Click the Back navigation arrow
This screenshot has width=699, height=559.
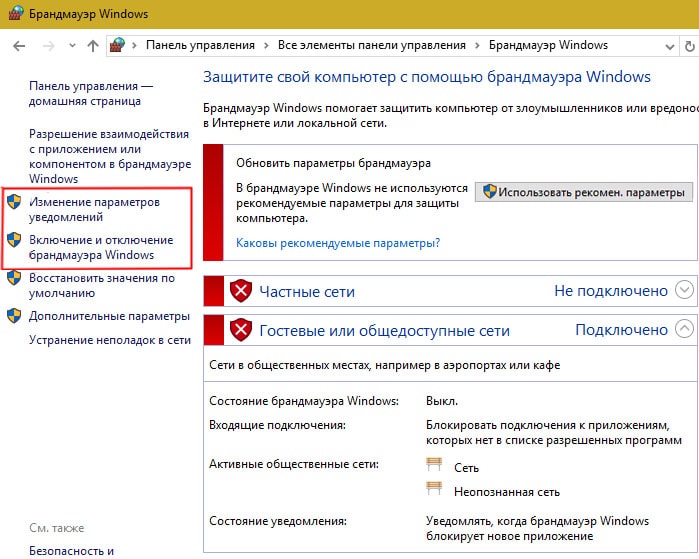tap(19, 46)
